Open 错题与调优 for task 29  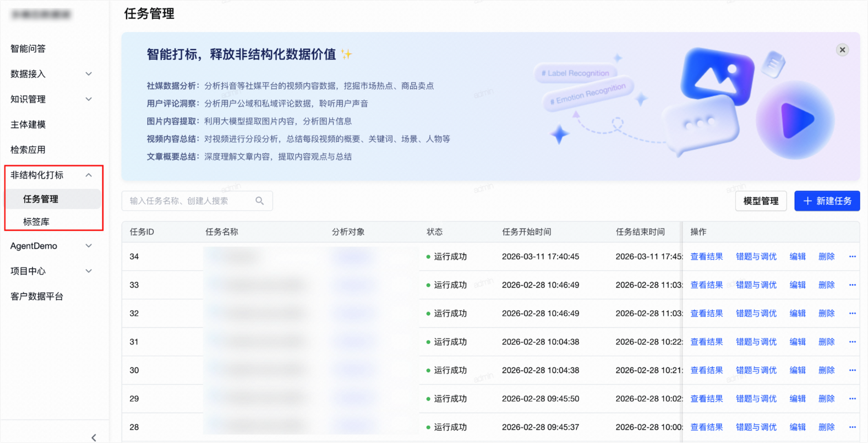pyautogui.click(x=756, y=399)
